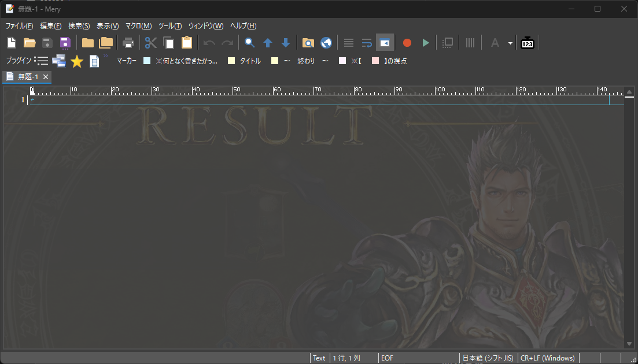Image resolution: width=638 pixels, height=364 pixels.
Task: Click the stacked windows plugin icon
Action: click(x=59, y=61)
